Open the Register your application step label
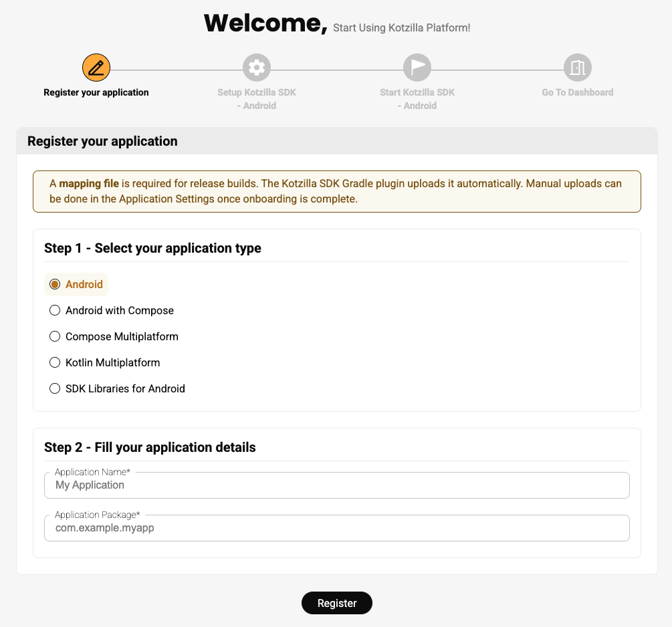 coord(96,92)
